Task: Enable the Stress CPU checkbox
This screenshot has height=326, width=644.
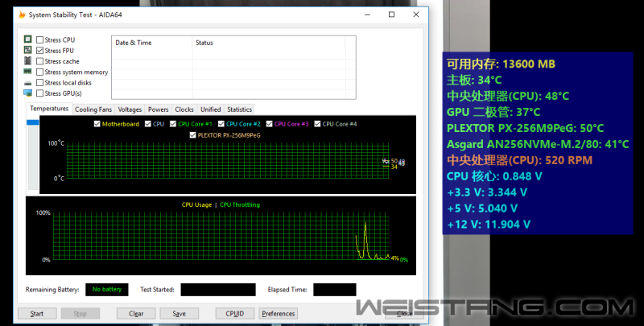Action: [x=40, y=39]
